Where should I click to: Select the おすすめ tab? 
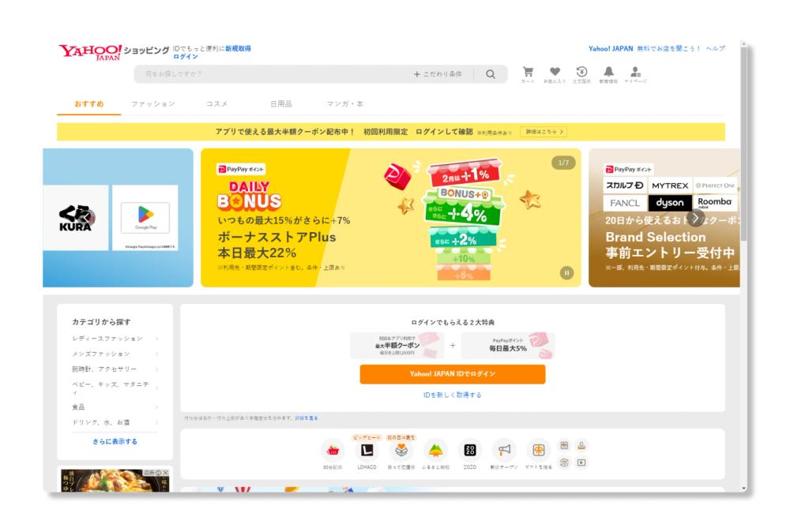click(89, 104)
